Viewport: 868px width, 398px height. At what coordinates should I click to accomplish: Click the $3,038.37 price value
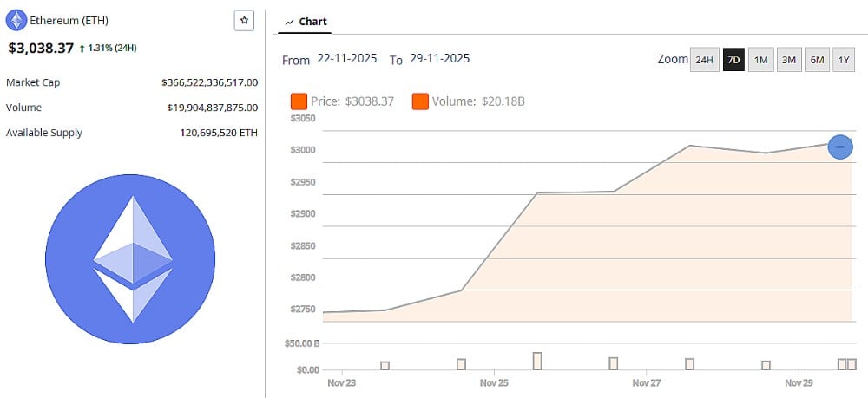41,48
